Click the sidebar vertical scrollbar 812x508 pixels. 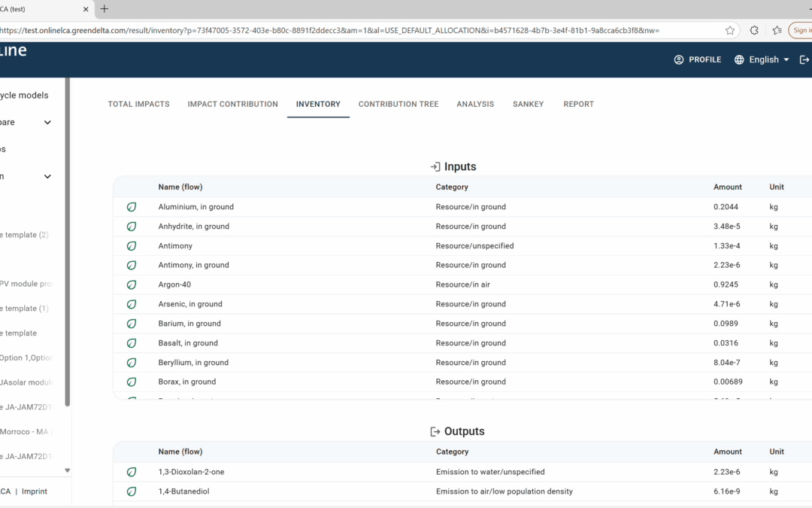pyautogui.click(x=68, y=241)
